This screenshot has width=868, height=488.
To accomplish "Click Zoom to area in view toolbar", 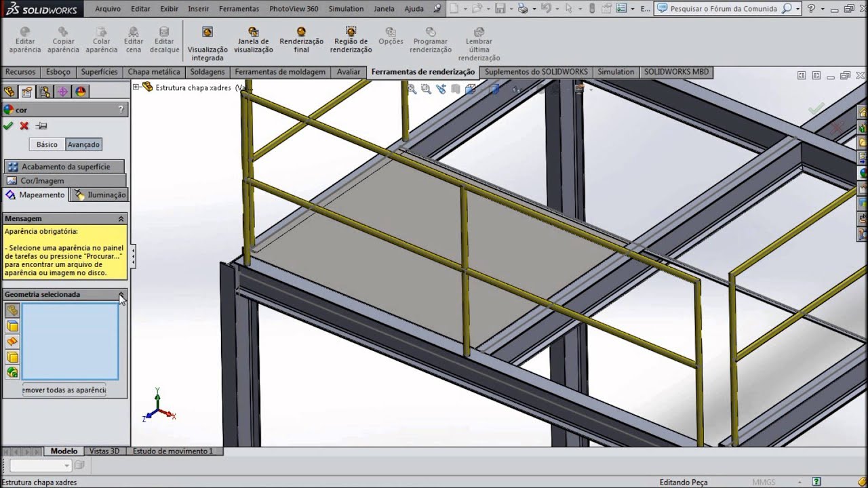I will (x=426, y=89).
